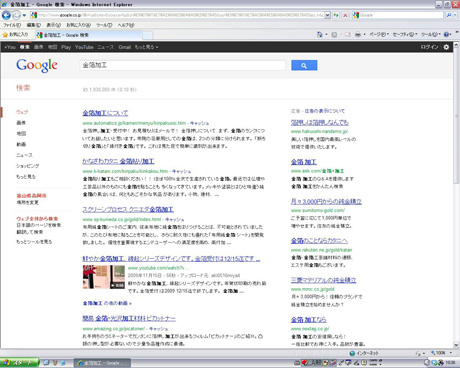Click the first quick launch icon on taskbar
The width and height of the screenshot is (460, 368).
coord(46,363)
